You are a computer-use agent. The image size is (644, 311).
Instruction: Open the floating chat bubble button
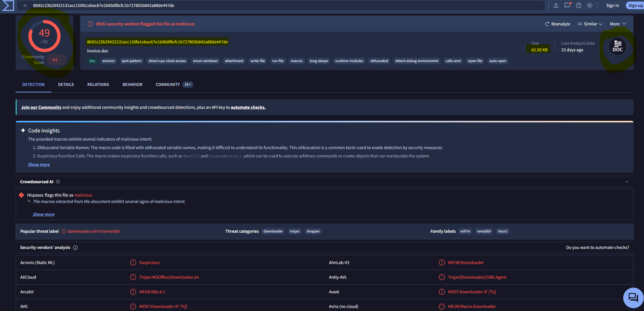[x=633, y=298]
